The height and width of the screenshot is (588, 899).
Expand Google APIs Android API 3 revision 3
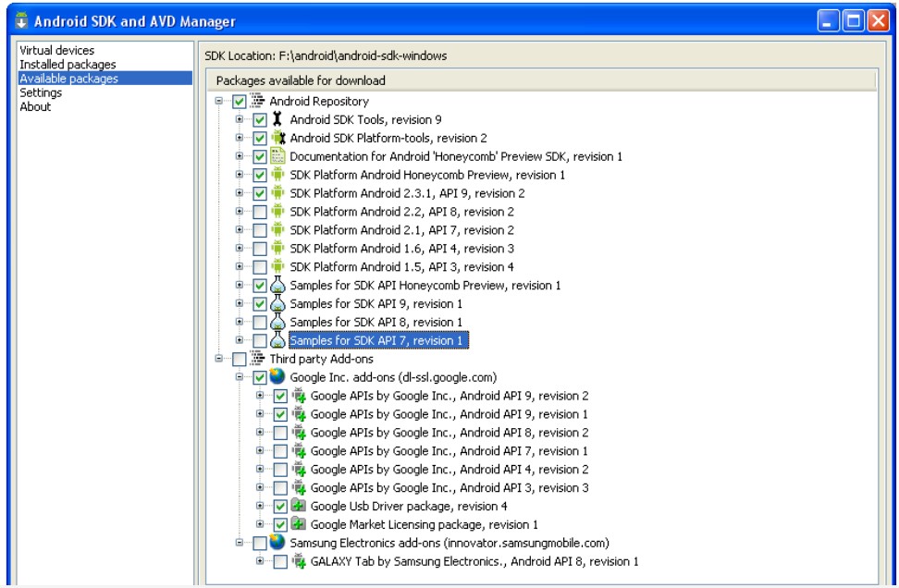260,487
